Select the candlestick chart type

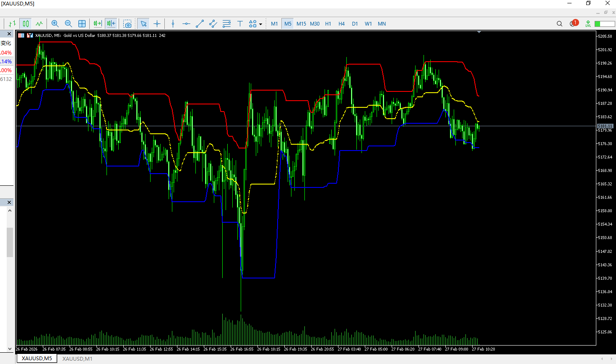point(26,24)
